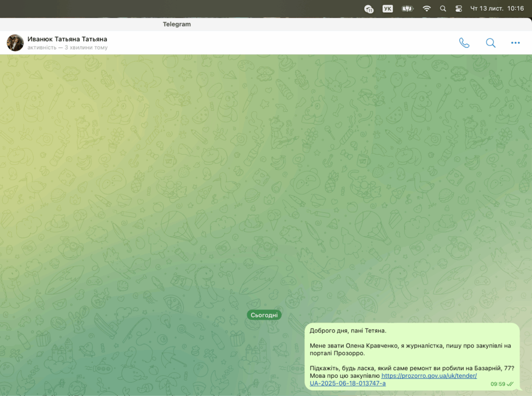
Task: Show battery status in menu bar
Action: [407, 8]
